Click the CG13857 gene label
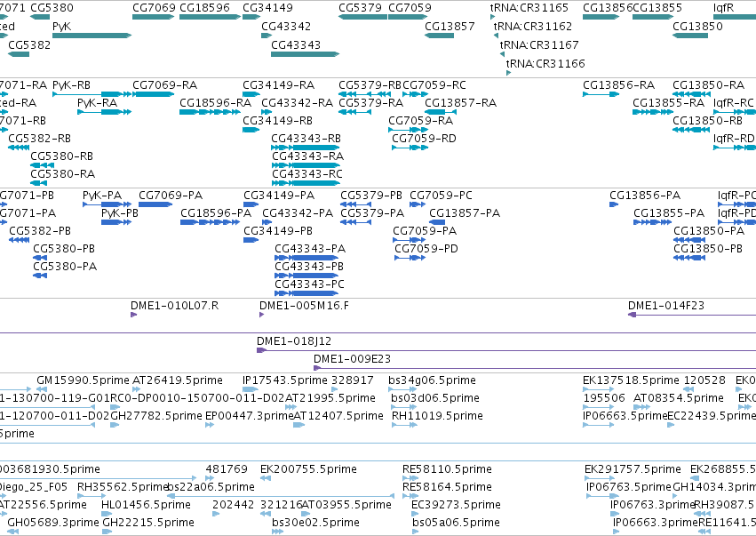 tap(450, 26)
